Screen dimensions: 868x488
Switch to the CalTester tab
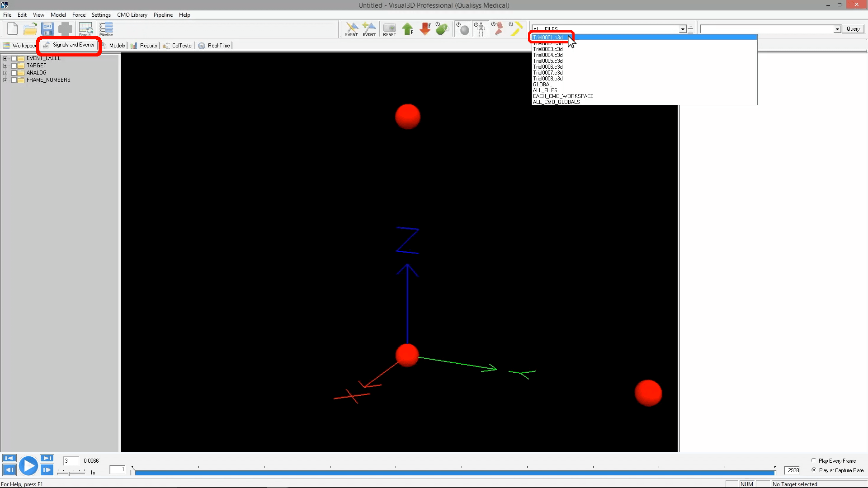coord(178,46)
